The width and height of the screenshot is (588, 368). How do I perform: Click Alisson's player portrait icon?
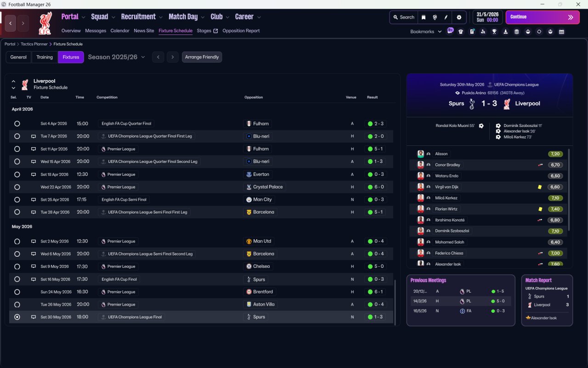[x=420, y=154]
